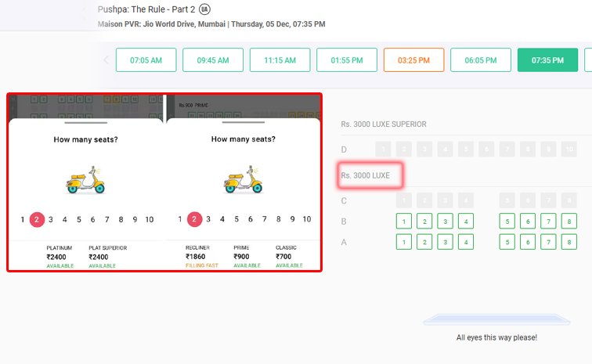Select seat B5 in the LUXE section
This screenshot has height=364, width=592.
tap(507, 222)
